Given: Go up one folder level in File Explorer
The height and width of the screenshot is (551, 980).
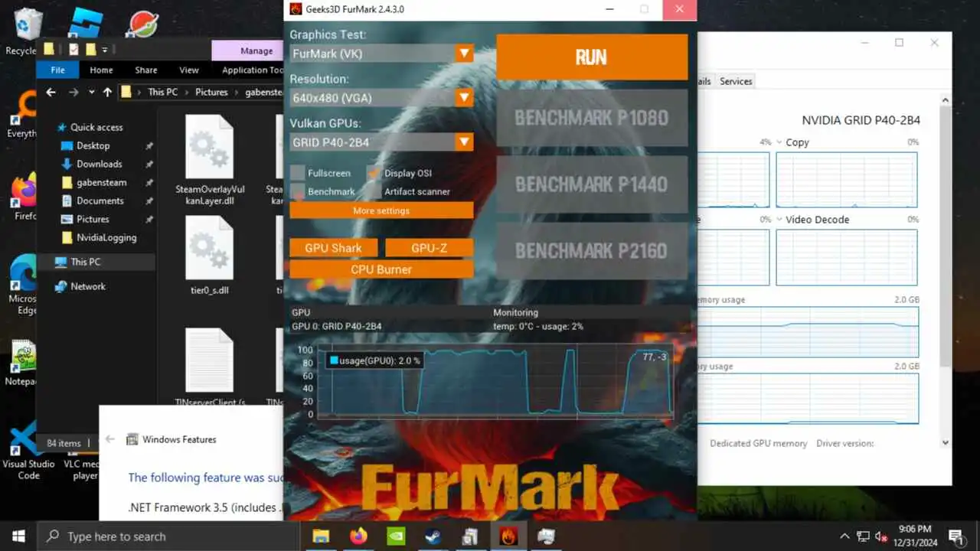Looking at the screenshot, I should click(x=107, y=92).
